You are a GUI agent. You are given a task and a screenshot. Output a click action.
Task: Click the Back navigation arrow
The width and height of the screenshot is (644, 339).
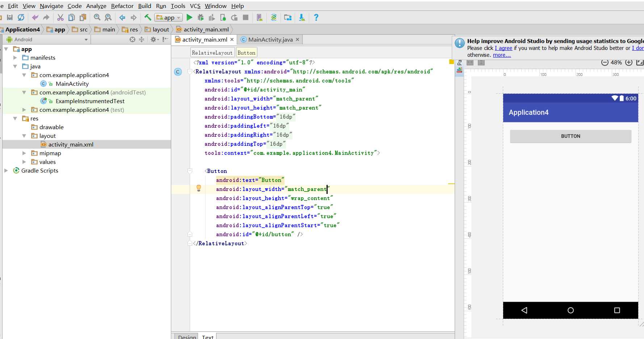[x=122, y=17]
